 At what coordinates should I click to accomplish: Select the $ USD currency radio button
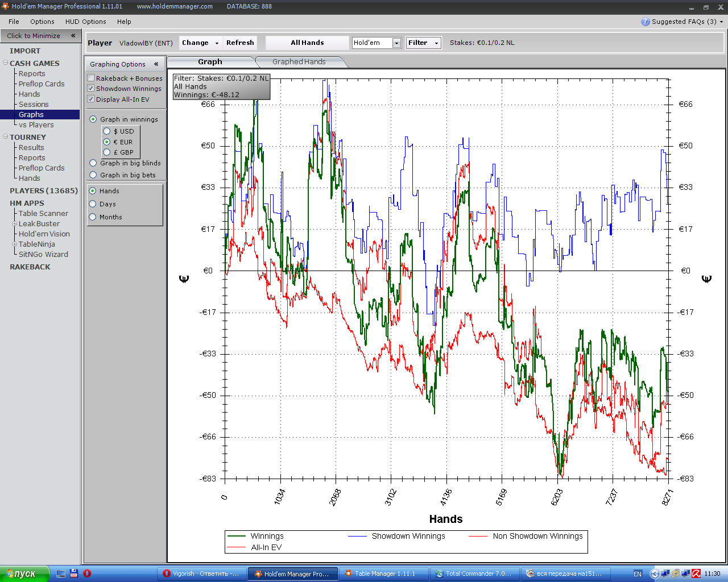coord(107,131)
